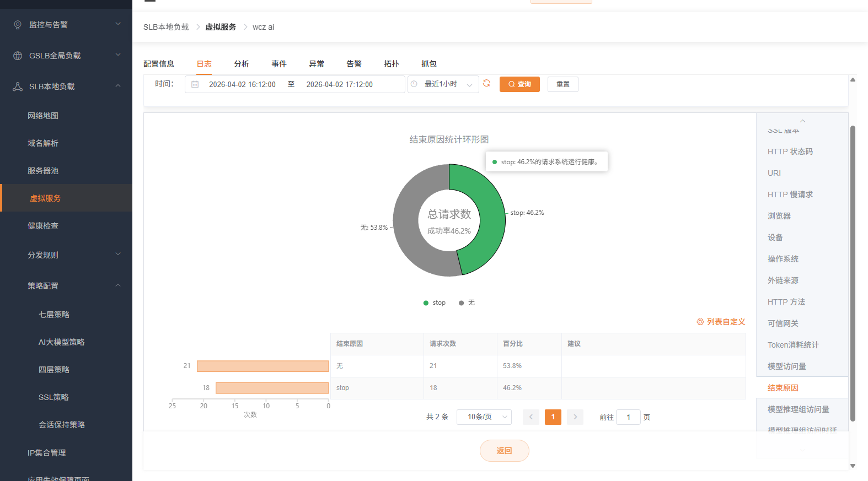The width and height of the screenshot is (868, 481).
Task: Click the 21-count bar in bar chart
Action: (263, 366)
